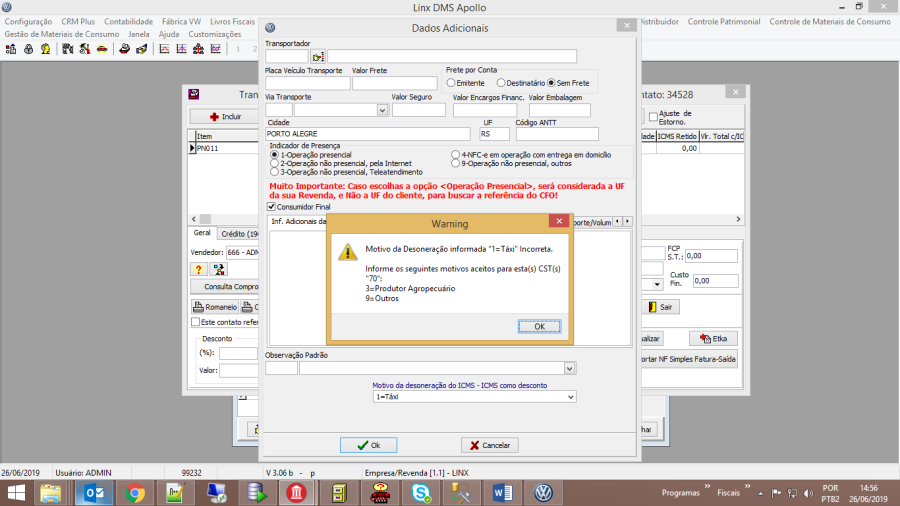Select 3-Operação não presencial, Teleatendimento
The width and height of the screenshot is (900, 506).
point(274,172)
